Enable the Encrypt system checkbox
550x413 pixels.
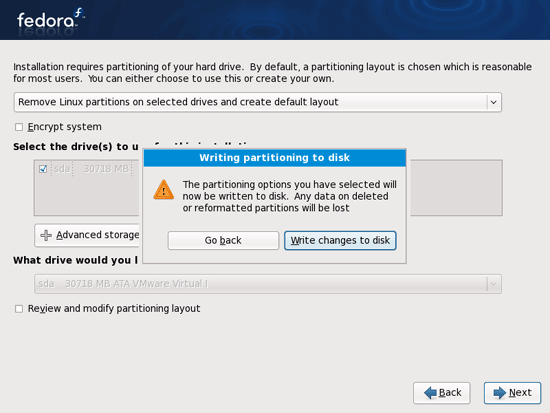(19, 127)
